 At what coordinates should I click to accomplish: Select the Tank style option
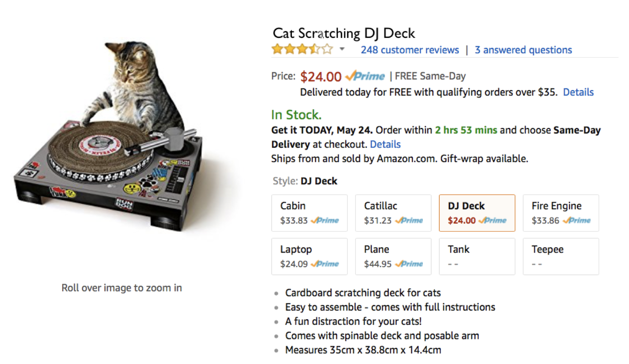click(477, 256)
